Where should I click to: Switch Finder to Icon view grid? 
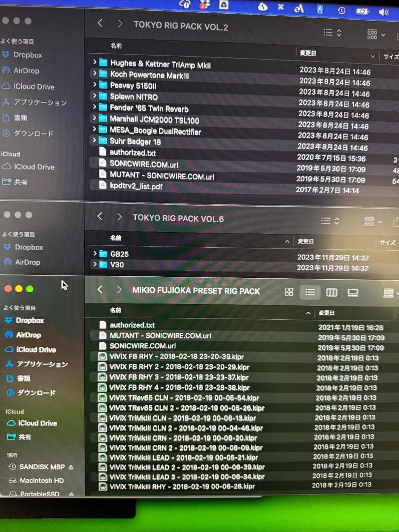click(289, 292)
